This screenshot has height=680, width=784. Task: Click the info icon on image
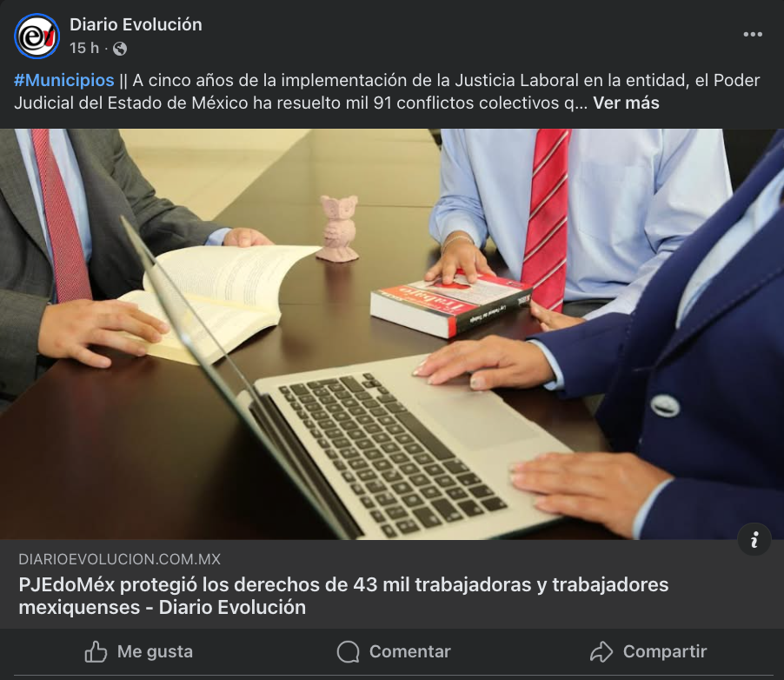pyautogui.click(x=754, y=539)
